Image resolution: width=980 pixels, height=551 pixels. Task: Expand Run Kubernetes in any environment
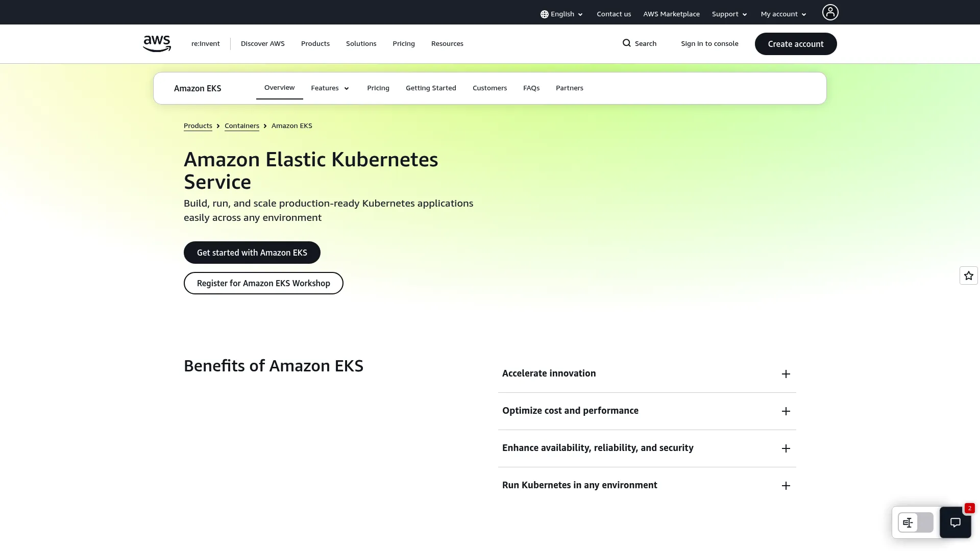pyautogui.click(x=647, y=486)
